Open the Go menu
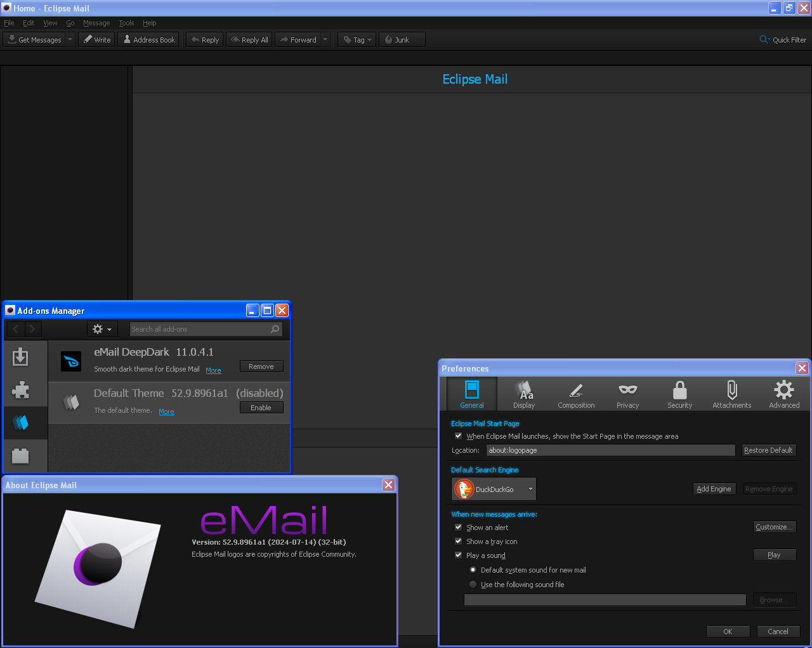Screen dimensions: 812x648 [x=70, y=23]
